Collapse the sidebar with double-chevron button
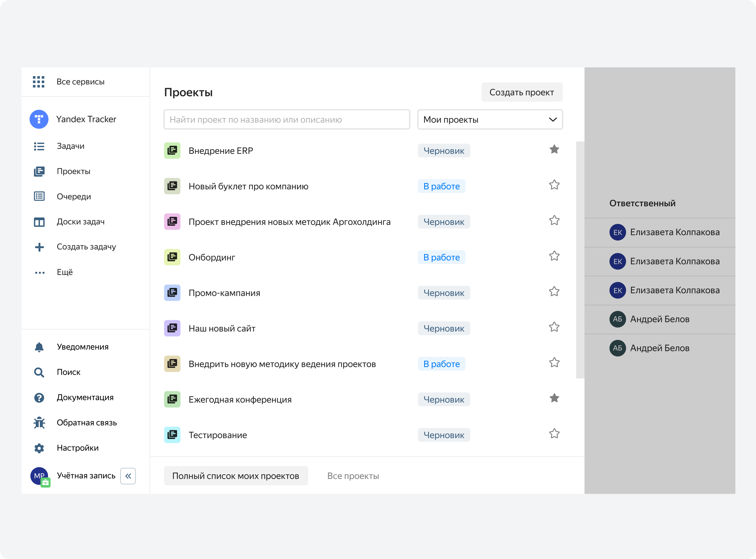The height and width of the screenshot is (559, 756). [128, 476]
